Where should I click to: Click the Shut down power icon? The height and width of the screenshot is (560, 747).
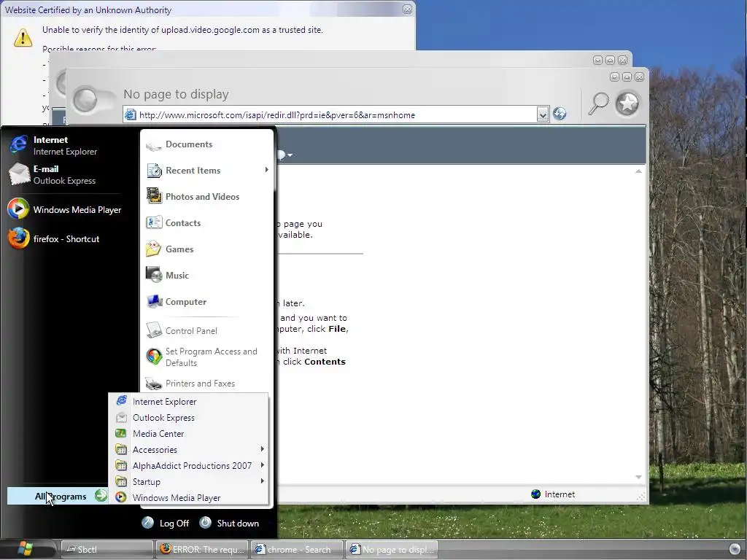[205, 522]
